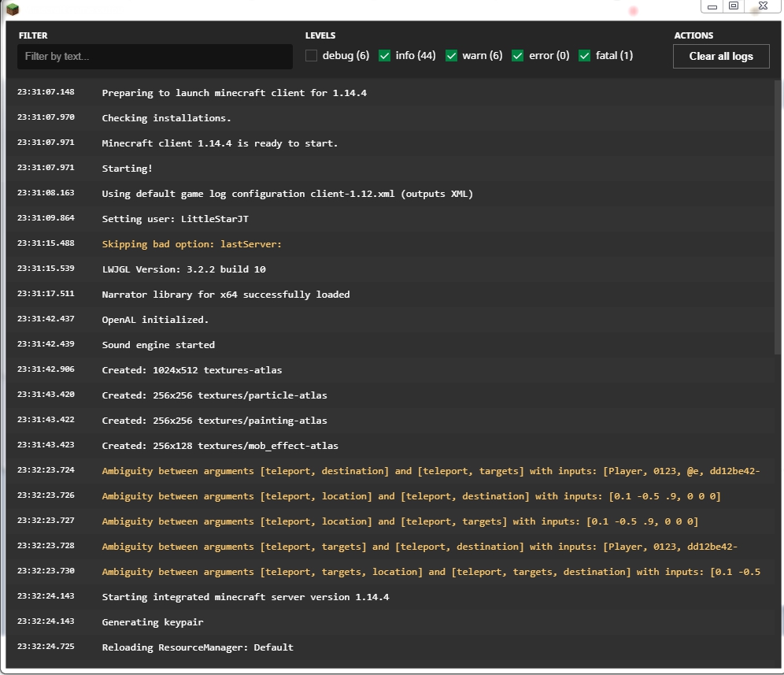Focus the Filter by text field
Image resolution: width=784 pixels, height=675 pixels.
[155, 57]
